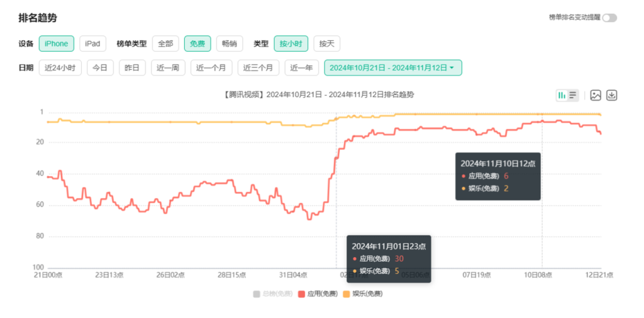Toggle 娱乐(免费) legend series
This screenshot has width=644, height=318.
[x=363, y=294]
